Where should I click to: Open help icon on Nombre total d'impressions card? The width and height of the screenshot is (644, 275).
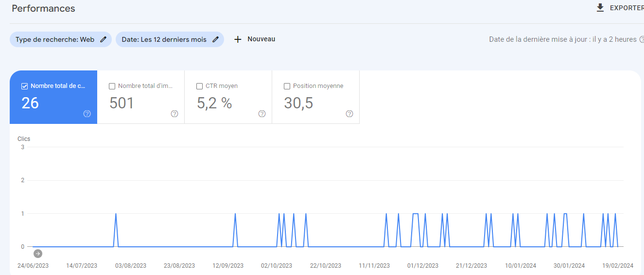tap(174, 114)
